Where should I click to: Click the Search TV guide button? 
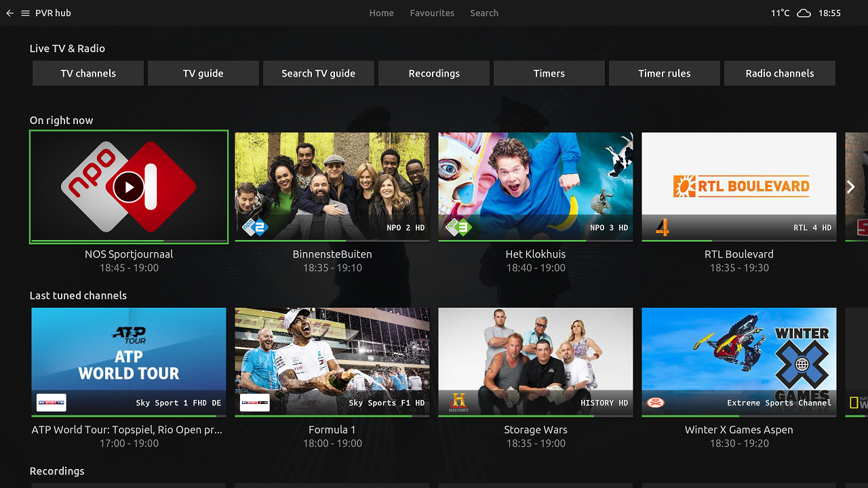pyautogui.click(x=319, y=73)
